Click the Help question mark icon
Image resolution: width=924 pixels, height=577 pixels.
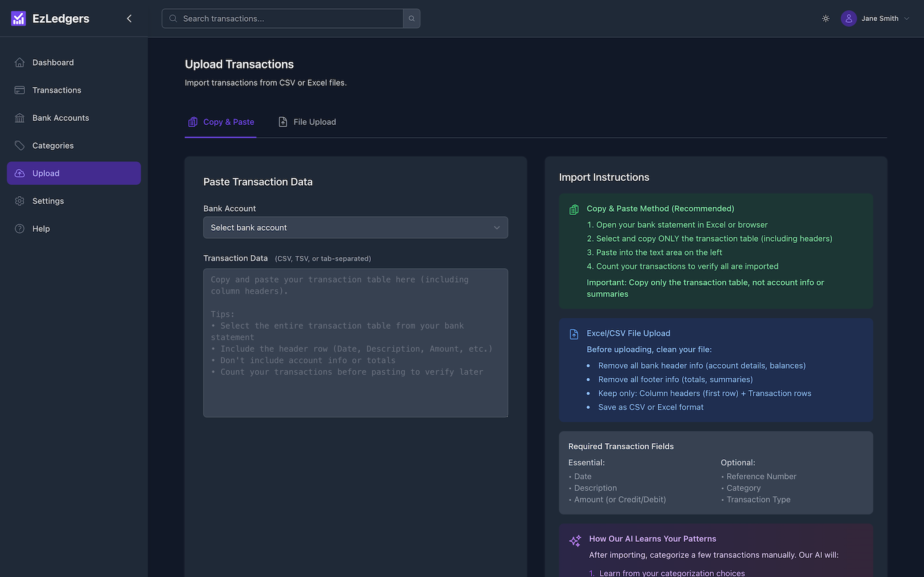[x=20, y=229]
